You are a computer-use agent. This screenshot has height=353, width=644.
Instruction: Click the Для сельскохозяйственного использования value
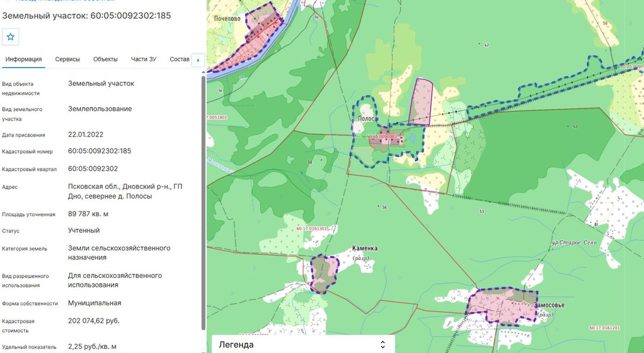coord(115,280)
